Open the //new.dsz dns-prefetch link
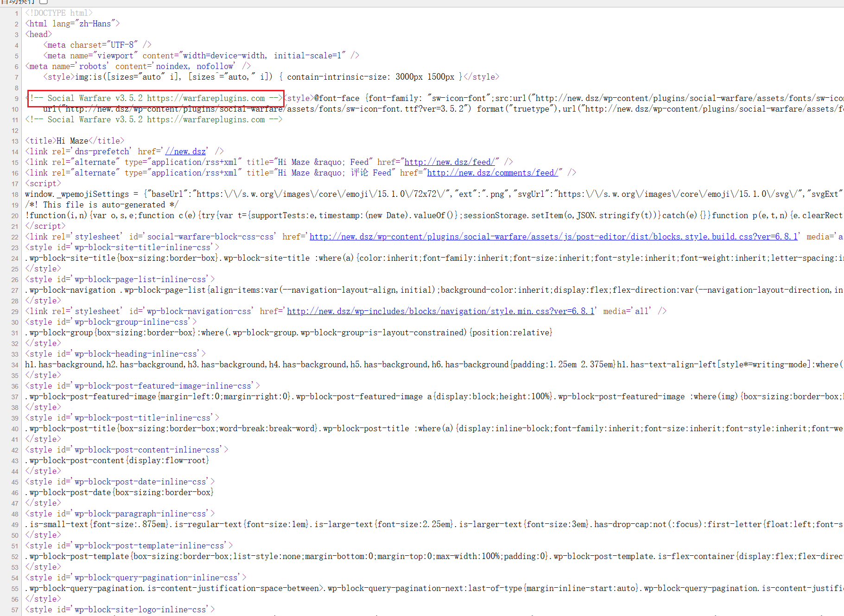Screen dimensions: 844x616 coord(185,151)
